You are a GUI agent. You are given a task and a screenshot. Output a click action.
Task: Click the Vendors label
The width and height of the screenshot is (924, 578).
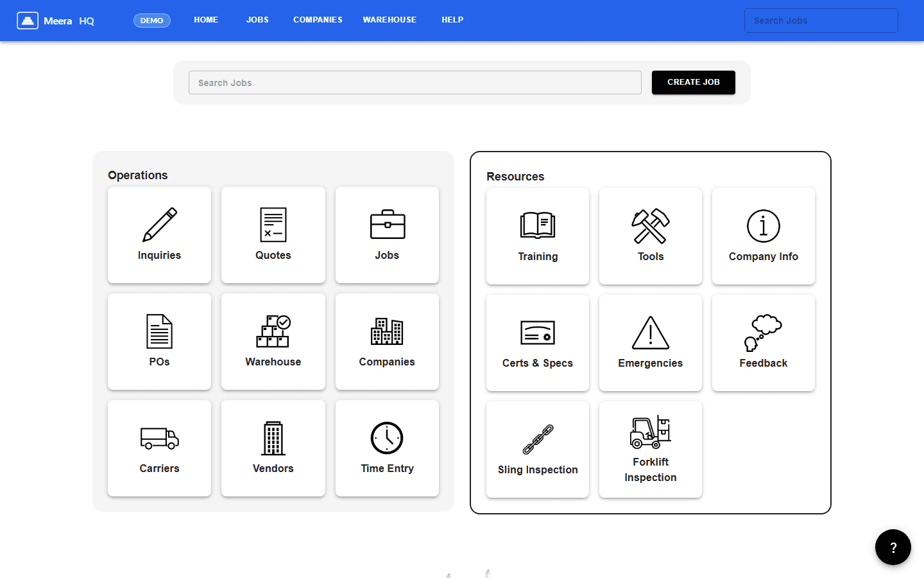(x=273, y=468)
